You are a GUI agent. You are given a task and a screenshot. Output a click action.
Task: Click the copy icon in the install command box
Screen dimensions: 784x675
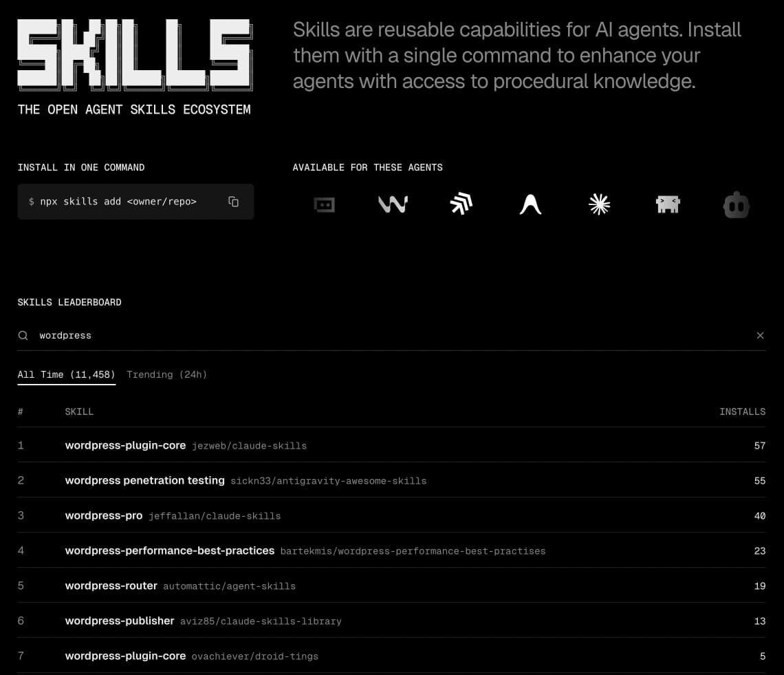click(x=233, y=202)
